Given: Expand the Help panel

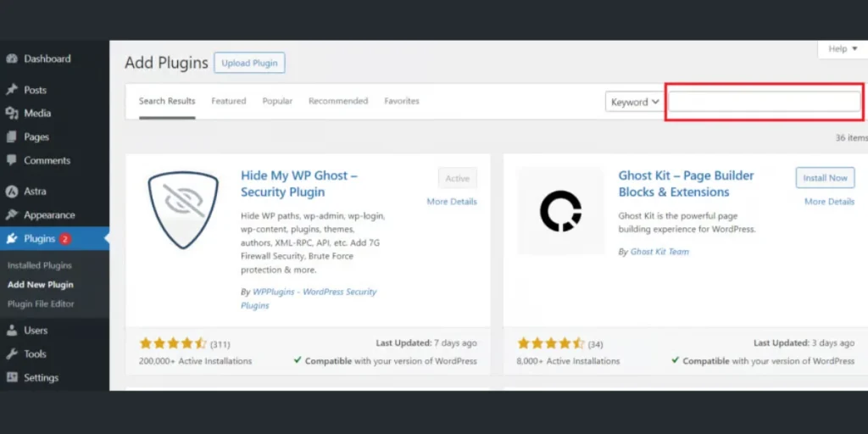Looking at the screenshot, I should 843,48.
